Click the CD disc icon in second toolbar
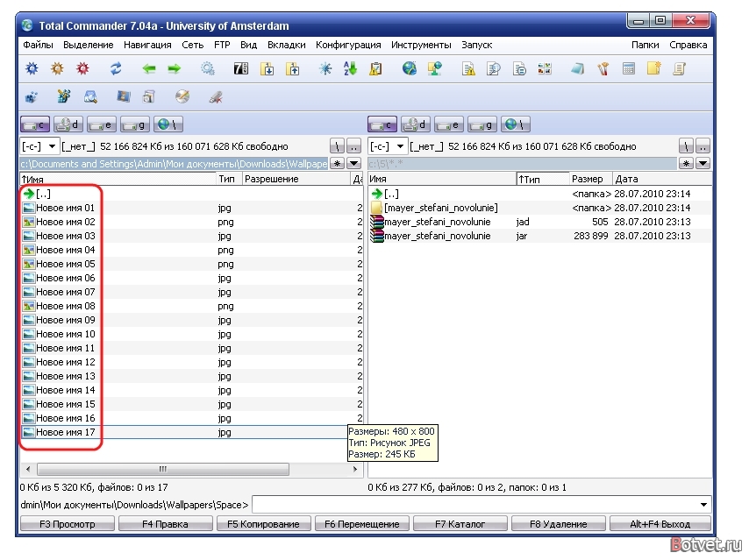The height and width of the screenshot is (560, 749). [x=182, y=97]
